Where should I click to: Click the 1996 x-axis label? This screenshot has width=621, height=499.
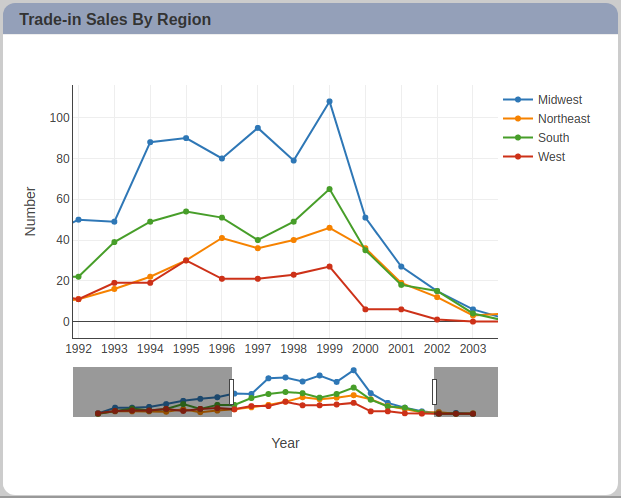pos(222,349)
